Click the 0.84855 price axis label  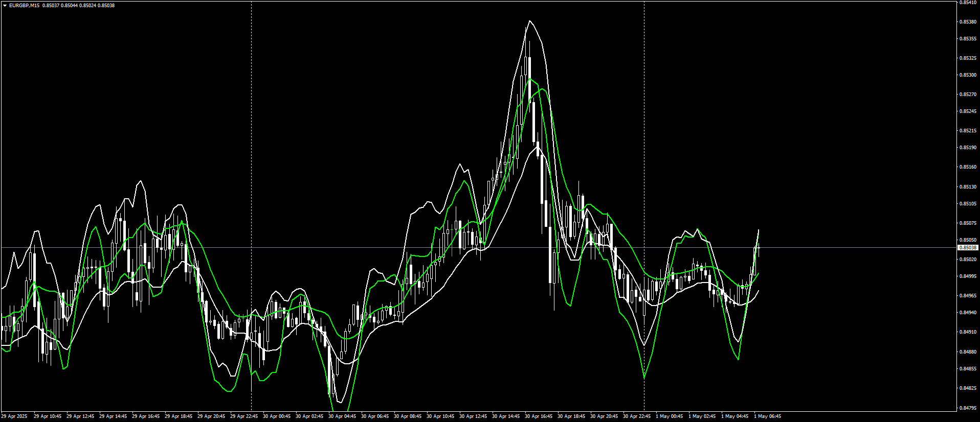(x=968, y=369)
